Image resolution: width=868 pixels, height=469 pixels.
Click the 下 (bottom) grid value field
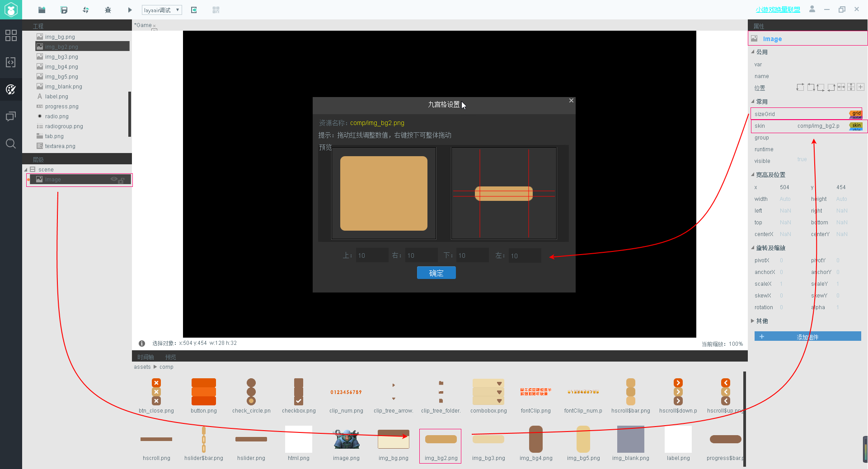coord(472,255)
